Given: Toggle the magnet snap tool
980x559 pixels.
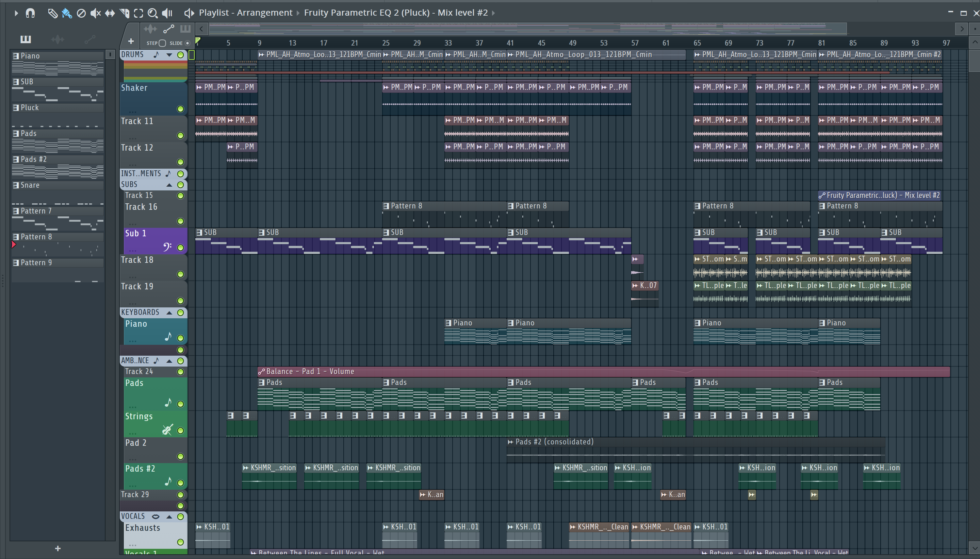Looking at the screenshot, I should [x=30, y=13].
